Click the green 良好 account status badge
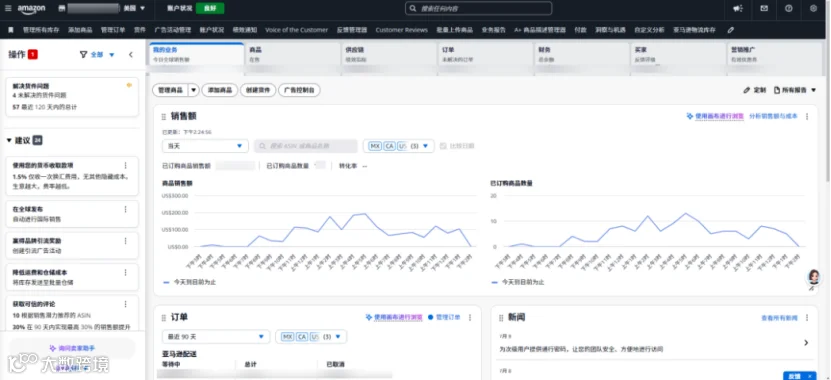 click(x=210, y=8)
